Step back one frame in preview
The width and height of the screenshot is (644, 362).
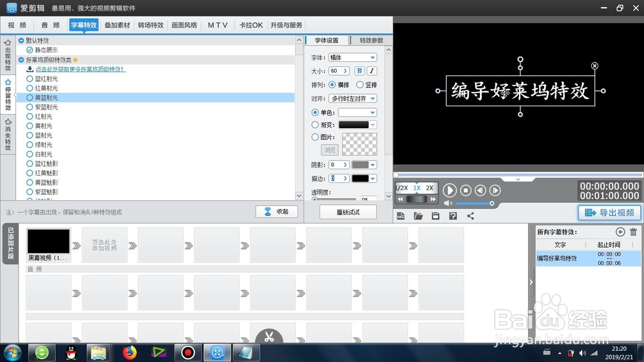click(x=480, y=190)
